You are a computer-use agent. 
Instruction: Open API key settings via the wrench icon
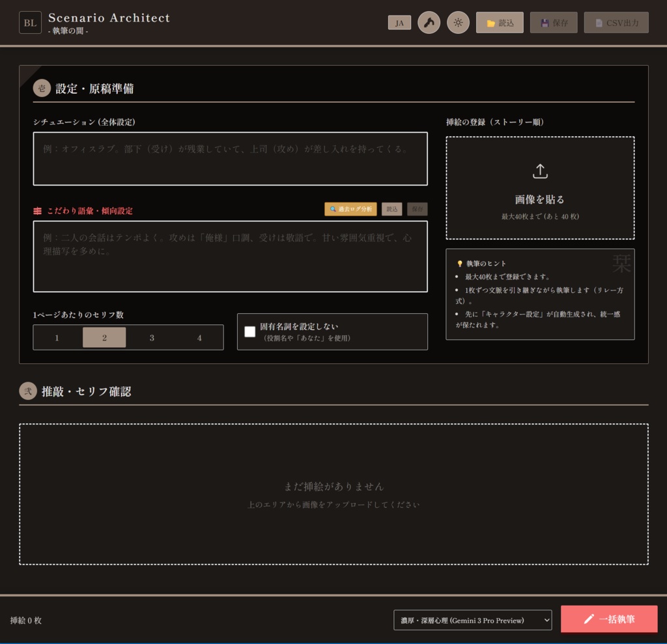click(x=429, y=21)
